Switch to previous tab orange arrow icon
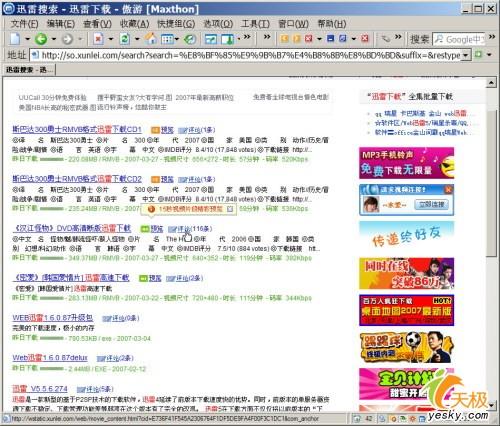 point(284,39)
